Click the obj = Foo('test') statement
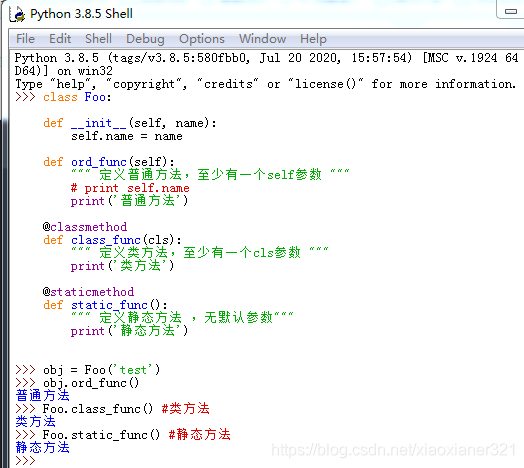This screenshot has height=468, width=524. 102,370
